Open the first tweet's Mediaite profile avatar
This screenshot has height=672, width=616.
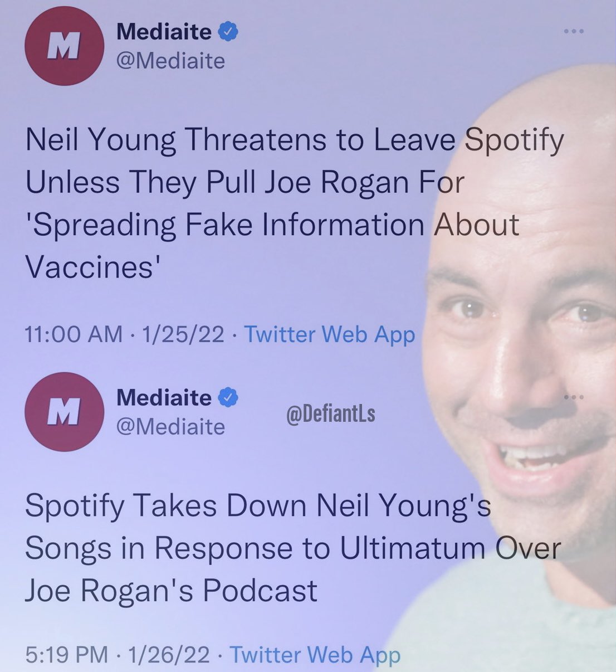point(65,46)
